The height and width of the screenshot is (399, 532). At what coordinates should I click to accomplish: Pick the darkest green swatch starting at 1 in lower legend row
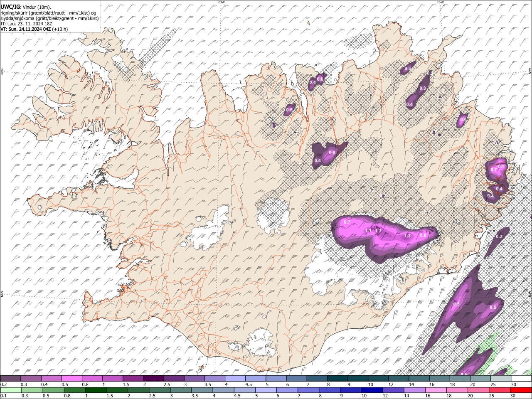pyautogui.click(x=96, y=390)
